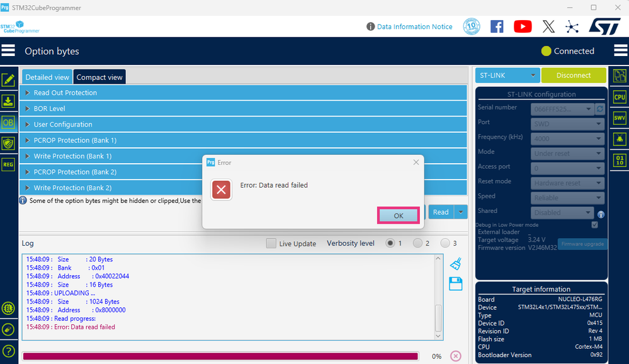Open the bug/fault analyzer icon
The image size is (629, 364).
(x=620, y=139)
